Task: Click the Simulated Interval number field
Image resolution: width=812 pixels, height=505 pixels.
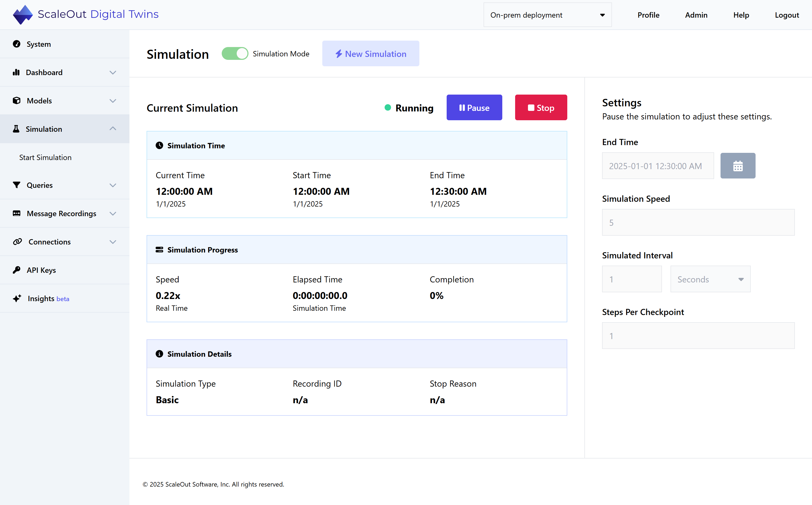Action: [632, 279]
